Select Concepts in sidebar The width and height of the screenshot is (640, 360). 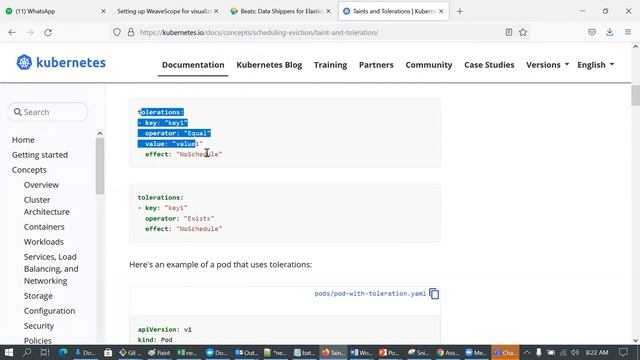pos(29,170)
